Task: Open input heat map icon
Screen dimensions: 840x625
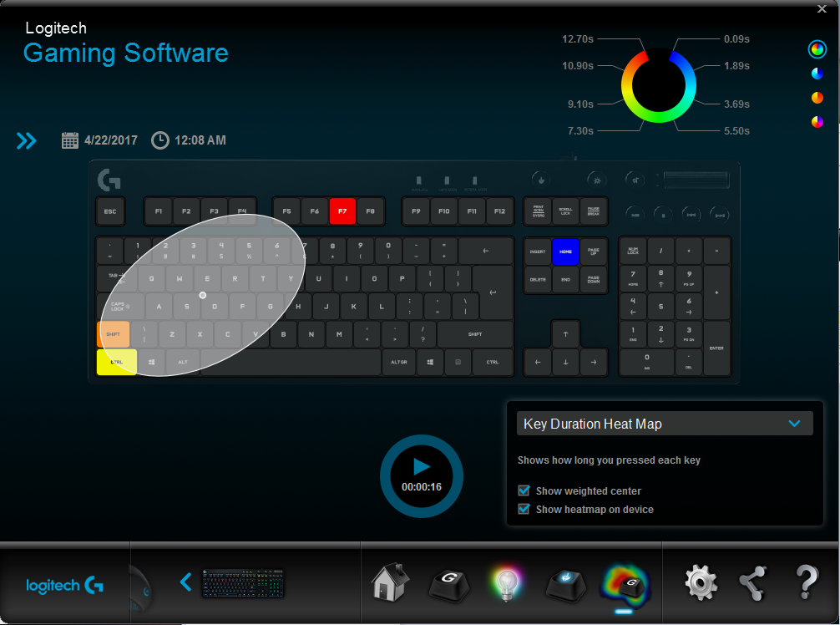Action: pos(624,584)
